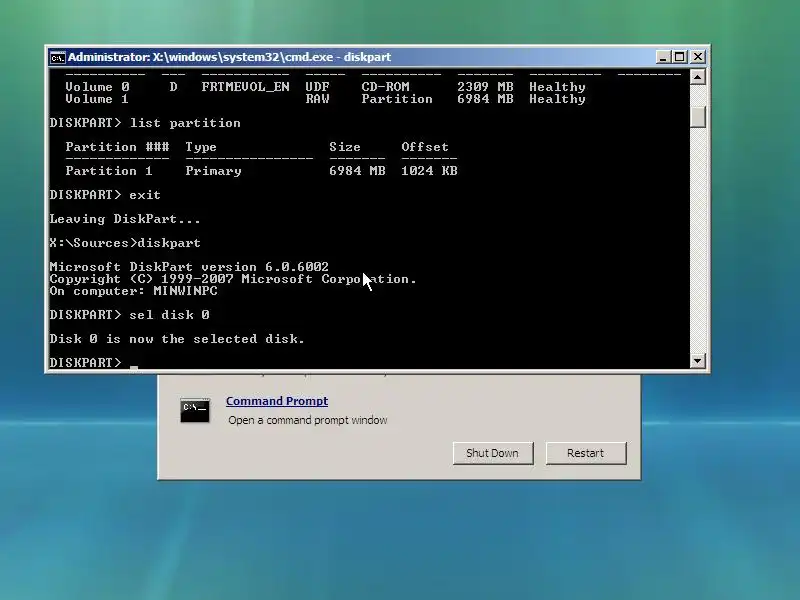Click the '2309 MB' size value
The image size is (800, 600).
pyautogui.click(x=485, y=87)
